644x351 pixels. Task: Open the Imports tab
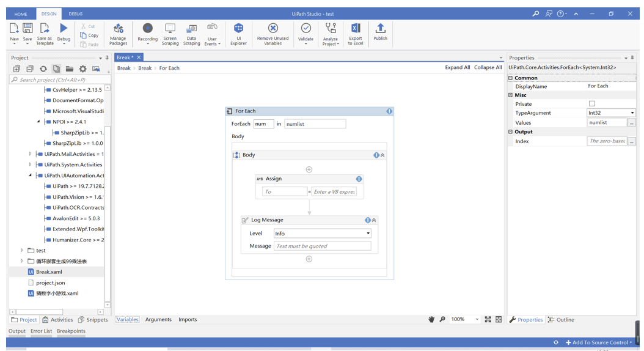tap(188, 319)
